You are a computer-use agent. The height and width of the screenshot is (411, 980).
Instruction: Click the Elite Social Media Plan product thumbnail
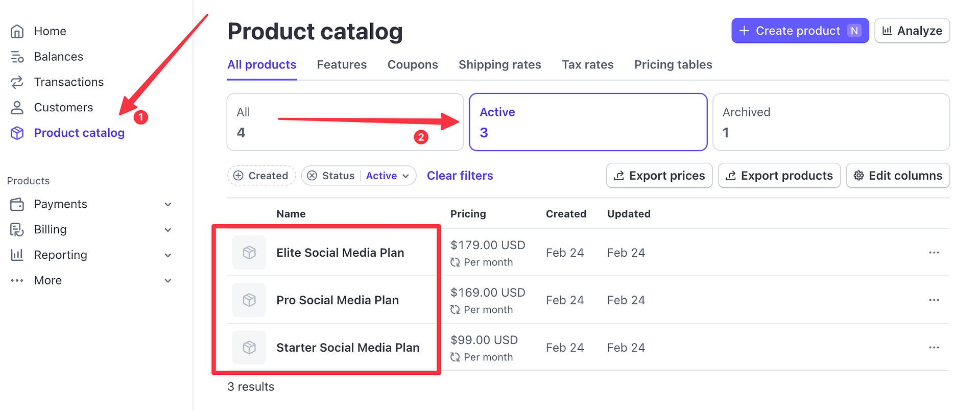249,252
